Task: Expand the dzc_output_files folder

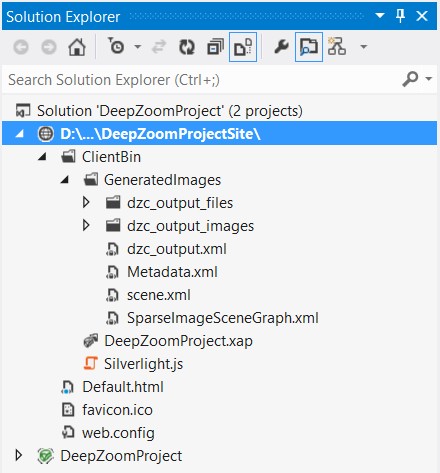Action: (x=86, y=202)
